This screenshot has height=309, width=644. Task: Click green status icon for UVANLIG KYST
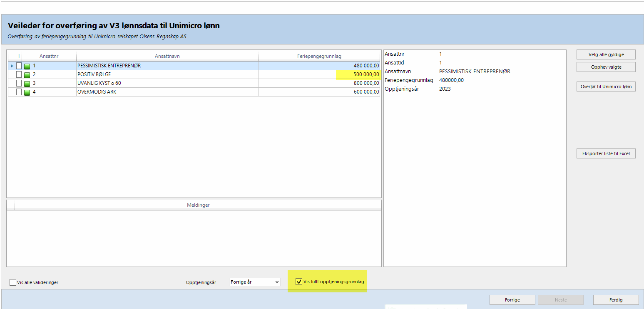[x=27, y=84]
